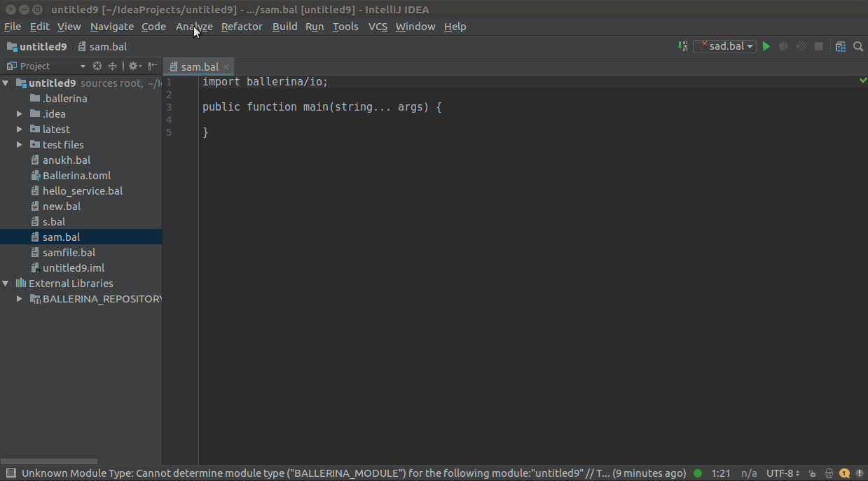Open the inspector hat-man icon in status bar
Viewport: 868px width, 481px height.
[829, 473]
